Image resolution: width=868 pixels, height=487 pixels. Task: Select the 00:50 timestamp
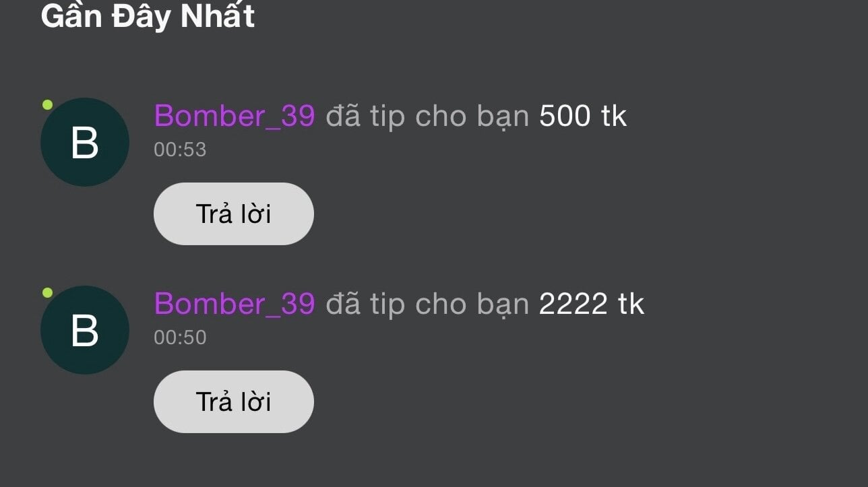tap(180, 337)
